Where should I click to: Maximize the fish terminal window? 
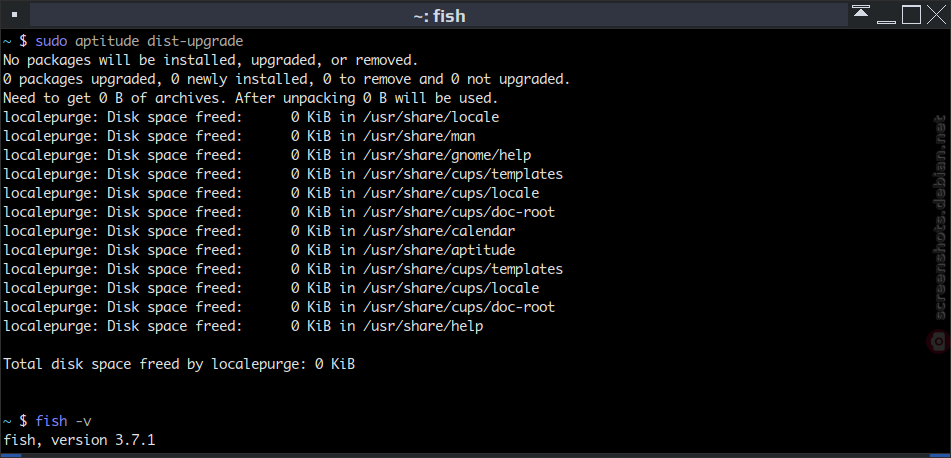911,15
